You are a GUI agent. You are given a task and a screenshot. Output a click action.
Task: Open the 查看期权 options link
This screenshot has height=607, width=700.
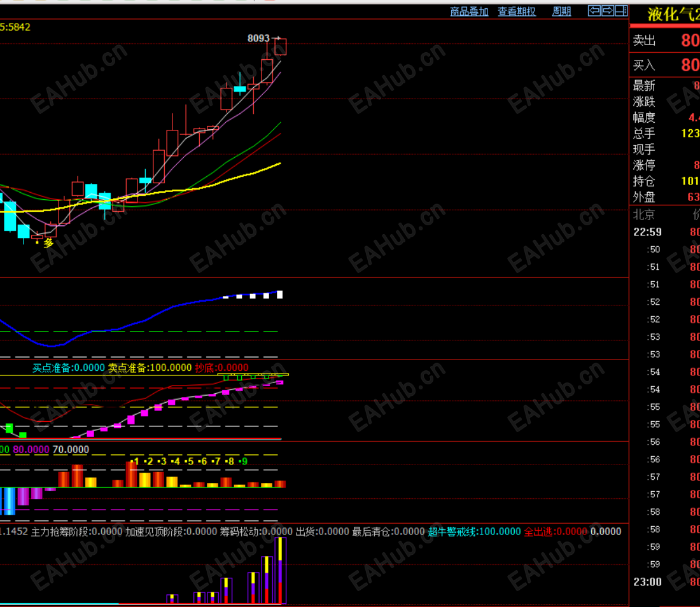click(x=517, y=11)
